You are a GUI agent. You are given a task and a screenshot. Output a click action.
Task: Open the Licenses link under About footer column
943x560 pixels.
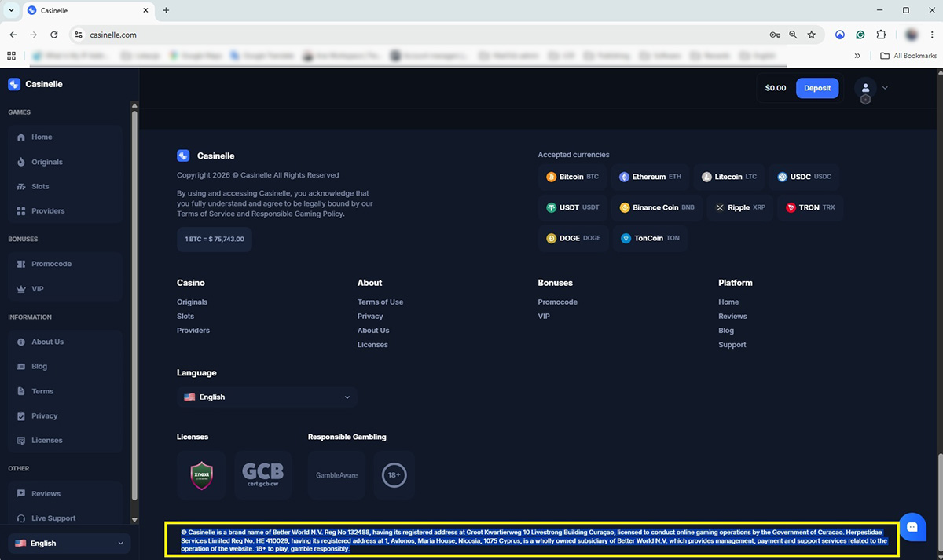tap(372, 345)
